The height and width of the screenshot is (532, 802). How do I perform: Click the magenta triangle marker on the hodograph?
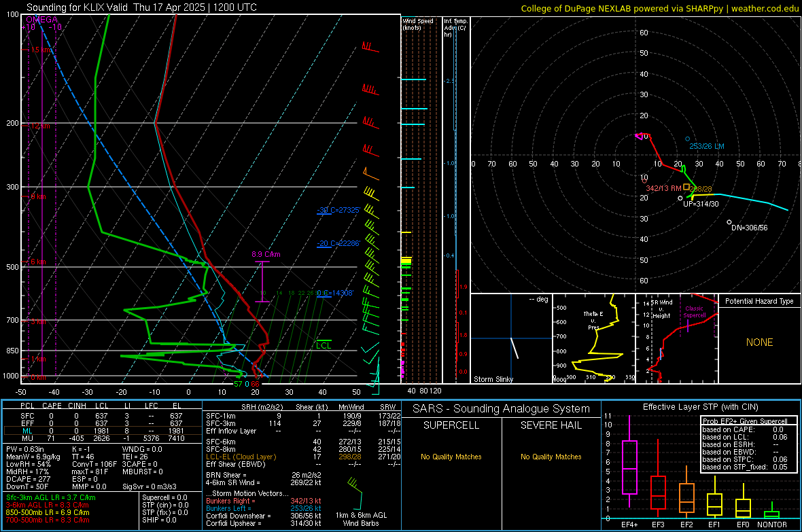tap(638, 136)
